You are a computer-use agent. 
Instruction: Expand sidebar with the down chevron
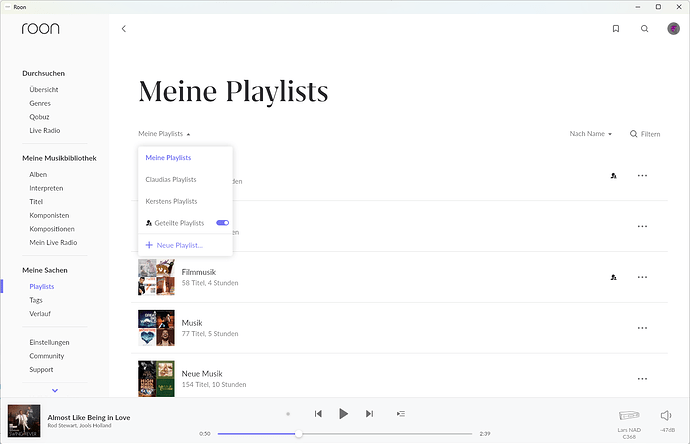[55, 390]
